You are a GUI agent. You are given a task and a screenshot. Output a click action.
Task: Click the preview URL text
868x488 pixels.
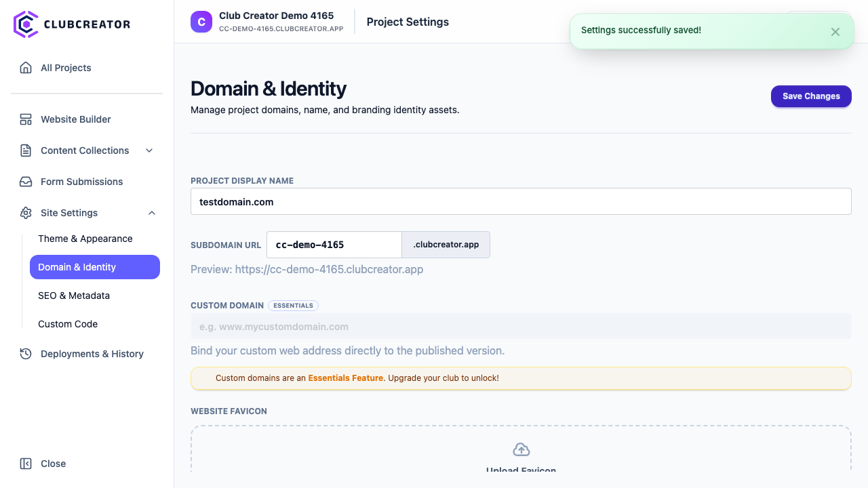307,269
